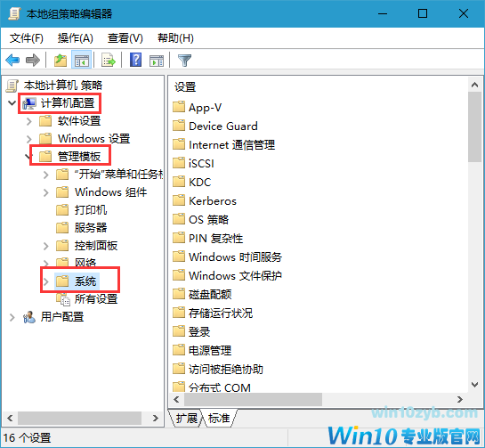Viewport: 485px width, 448px height.
Task: Click the Up one level folder icon
Action: tap(61, 60)
